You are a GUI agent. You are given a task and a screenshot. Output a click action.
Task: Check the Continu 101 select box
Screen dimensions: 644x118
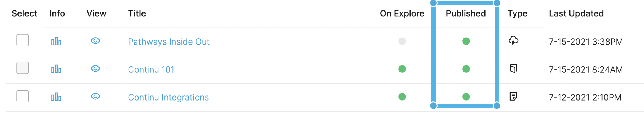tap(23, 68)
